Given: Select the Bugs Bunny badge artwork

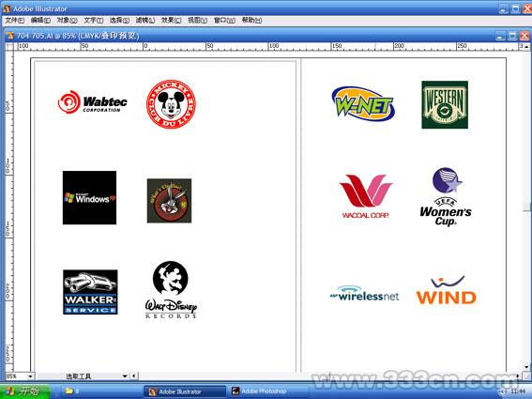Looking at the screenshot, I should click(169, 201).
